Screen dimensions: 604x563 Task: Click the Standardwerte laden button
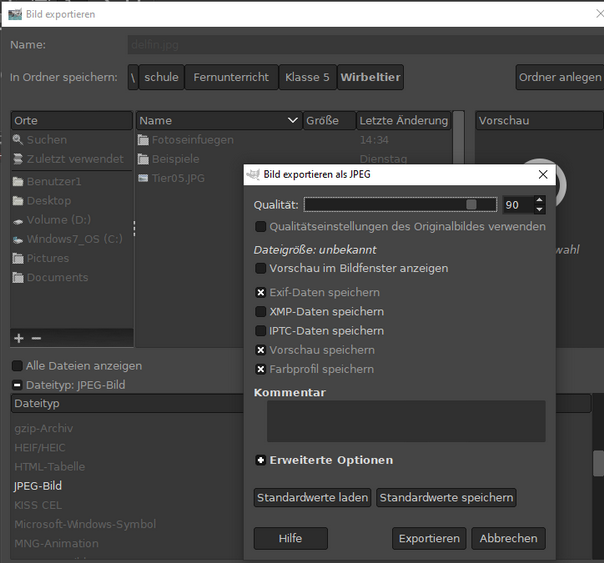pyautogui.click(x=313, y=498)
